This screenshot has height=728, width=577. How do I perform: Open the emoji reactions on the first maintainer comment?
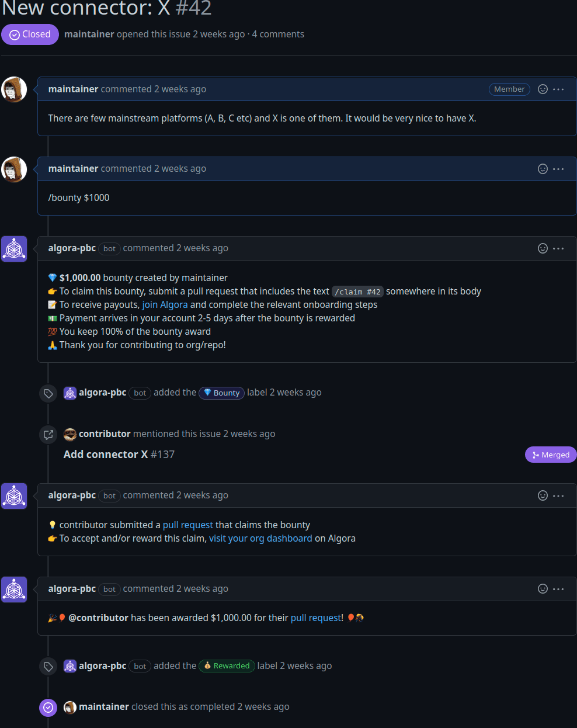coord(543,89)
